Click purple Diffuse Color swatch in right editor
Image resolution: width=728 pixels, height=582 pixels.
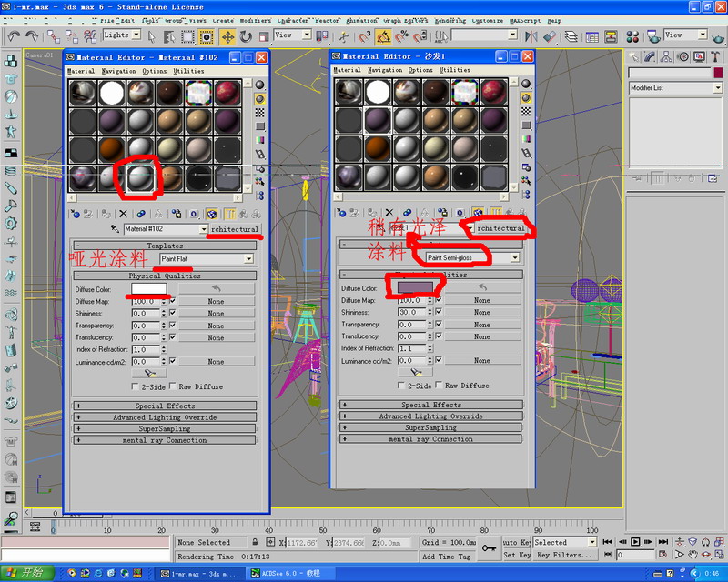415,287
